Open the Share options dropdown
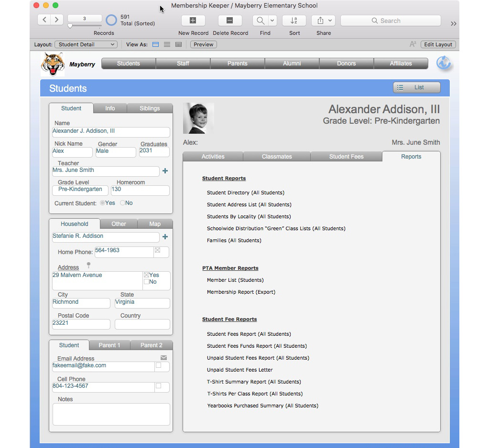 pos(330,21)
